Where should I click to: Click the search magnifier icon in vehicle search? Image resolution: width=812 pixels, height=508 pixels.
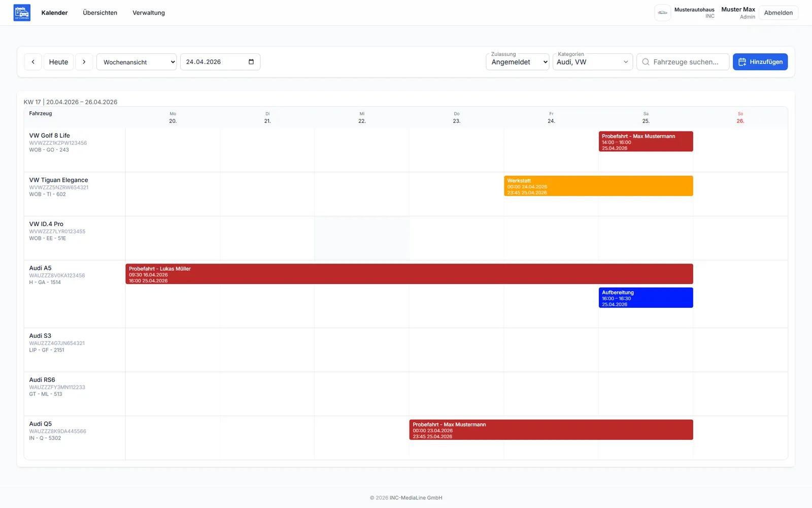coord(646,62)
